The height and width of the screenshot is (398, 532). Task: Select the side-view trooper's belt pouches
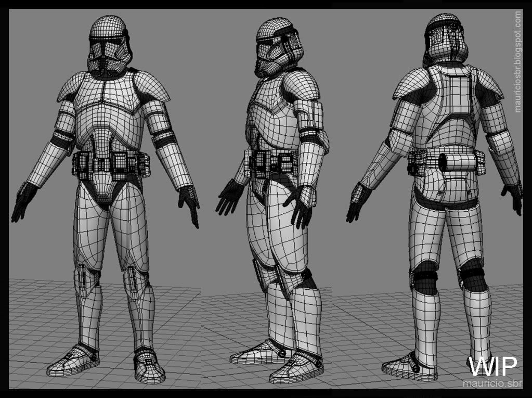pos(271,162)
